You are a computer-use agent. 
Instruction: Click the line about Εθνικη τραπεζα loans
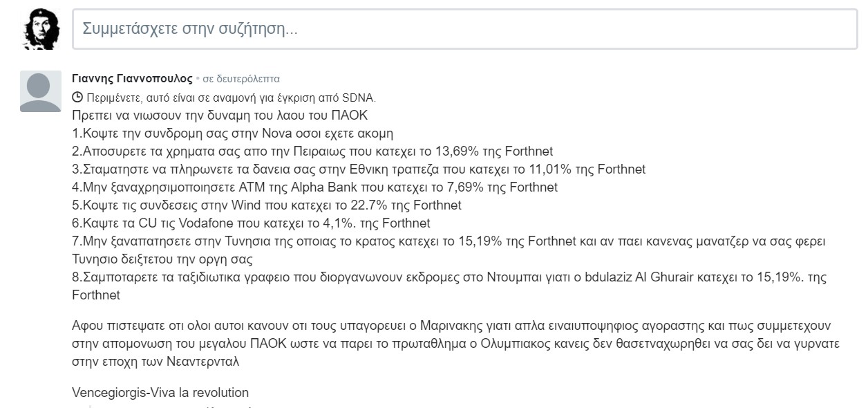pyautogui.click(x=359, y=169)
